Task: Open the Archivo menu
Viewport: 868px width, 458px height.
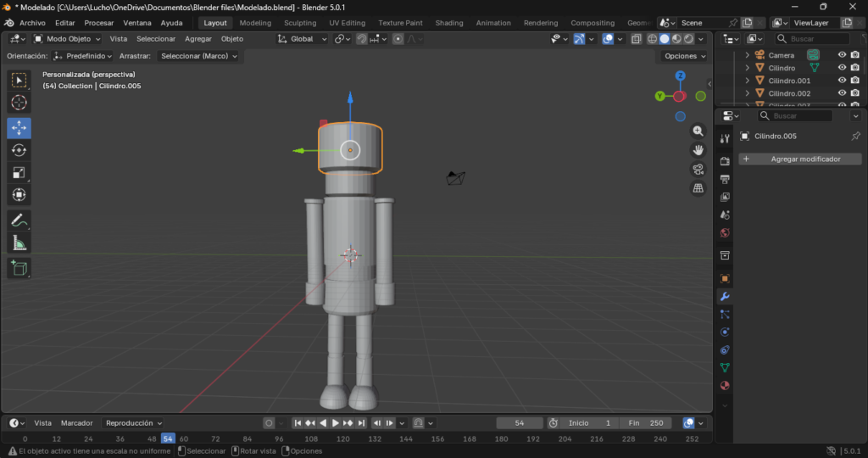Action: pyautogui.click(x=32, y=23)
